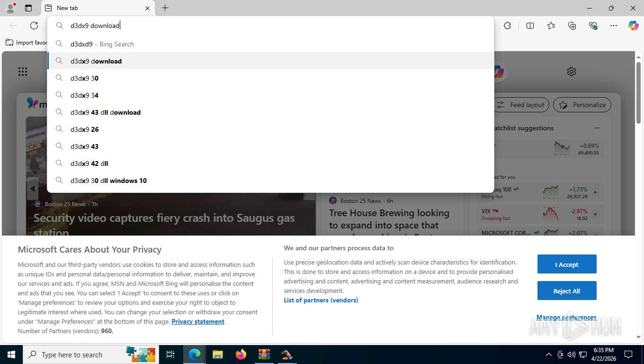The height and width of the screenshot is (364, 644).
Task: Select suggestion d3dx9 download
Action: pyautogui.click(x=270, y=61)
